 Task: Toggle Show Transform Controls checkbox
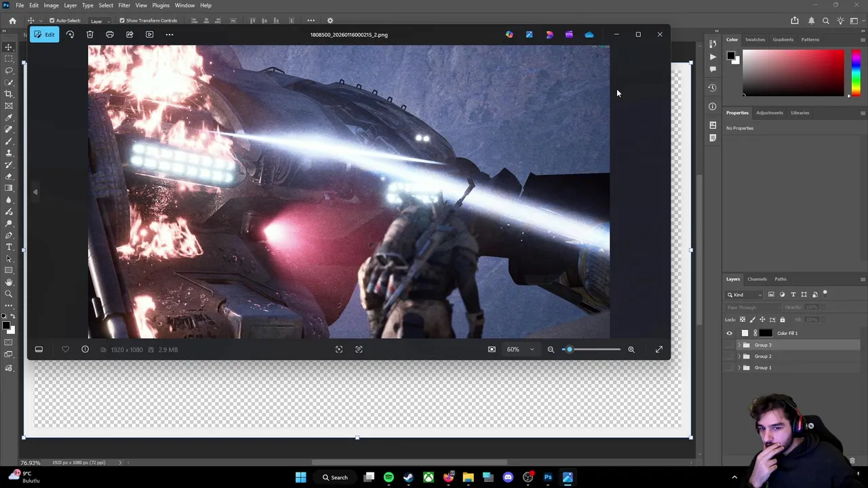pos(122,20)
